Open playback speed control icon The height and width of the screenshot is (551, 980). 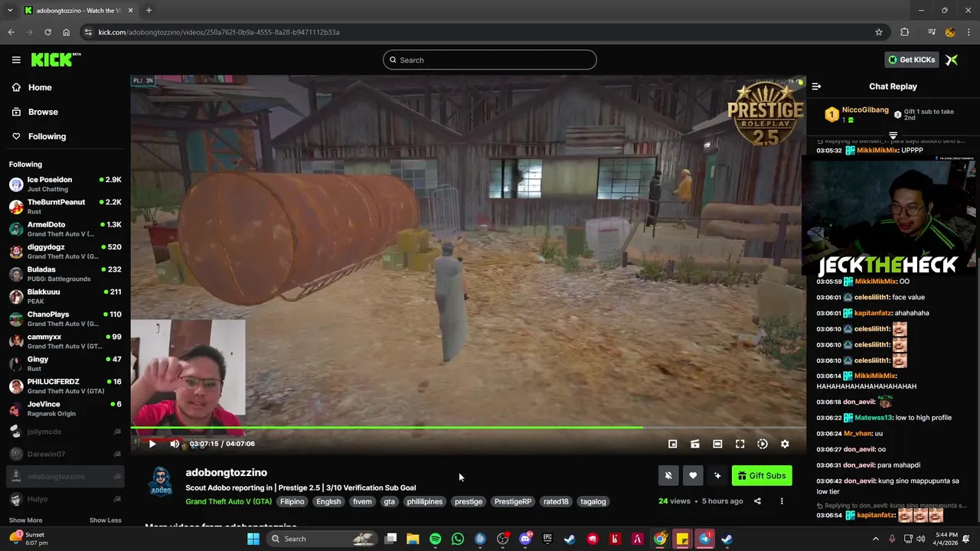click(x=763, y=444)
